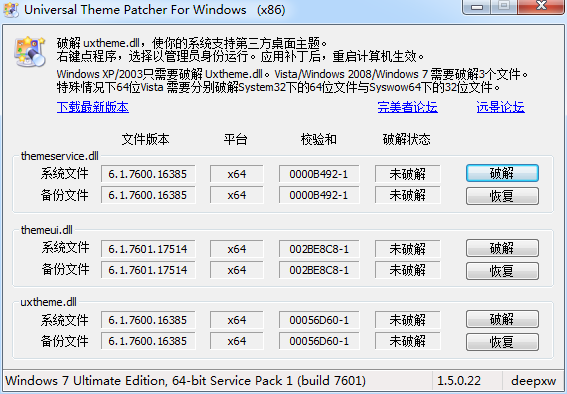Click themeui.dll system file 未破解 status
The height and width of the screenshot is (394, 567).
tap(408, 249)
